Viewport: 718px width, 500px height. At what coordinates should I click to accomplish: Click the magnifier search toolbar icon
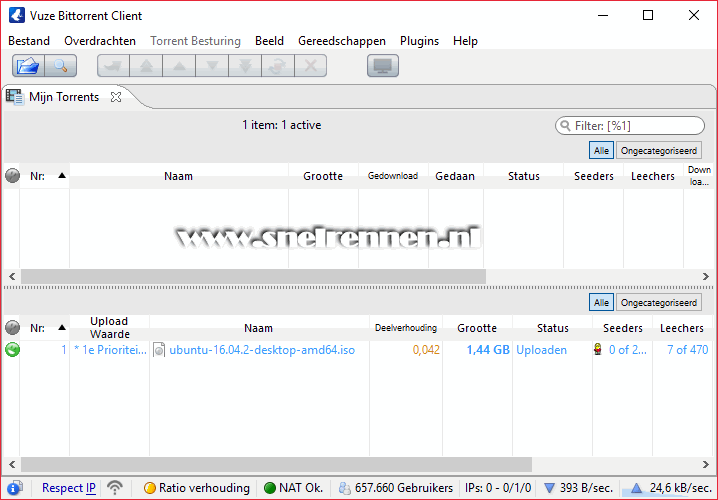[x=60, y=66]
